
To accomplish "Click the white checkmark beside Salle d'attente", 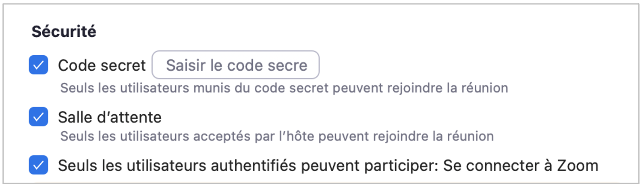I will click(x=38, y=117).
